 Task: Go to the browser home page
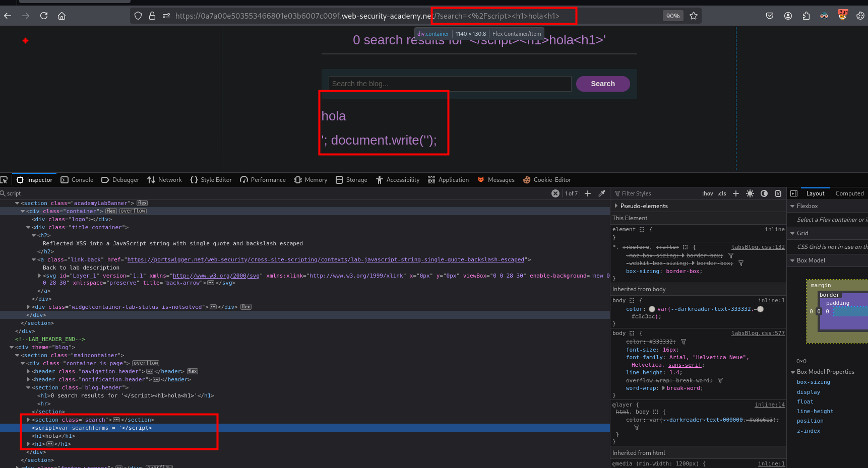(x=61, y=16)
